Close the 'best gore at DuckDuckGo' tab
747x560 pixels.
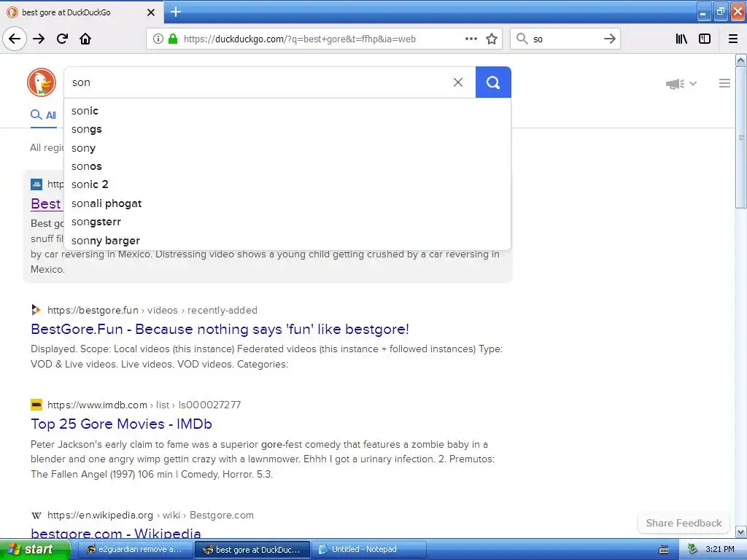pyautogui.click(x=150, y=12)
